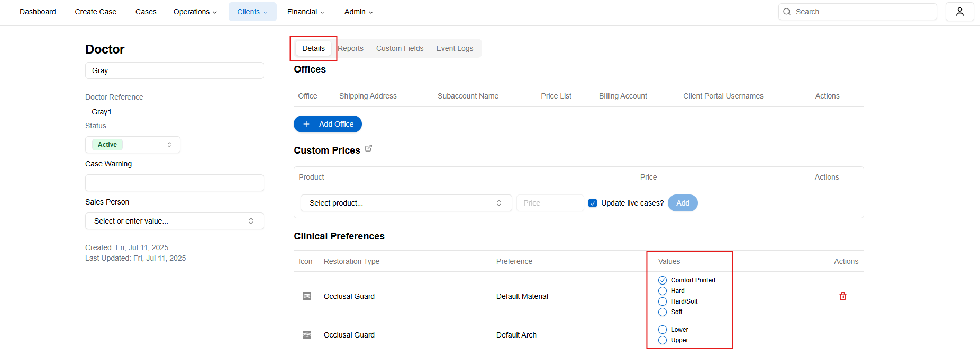
Task: Click Occlusal Guard icon in Default Arch row
Action: tap(306, 335)
